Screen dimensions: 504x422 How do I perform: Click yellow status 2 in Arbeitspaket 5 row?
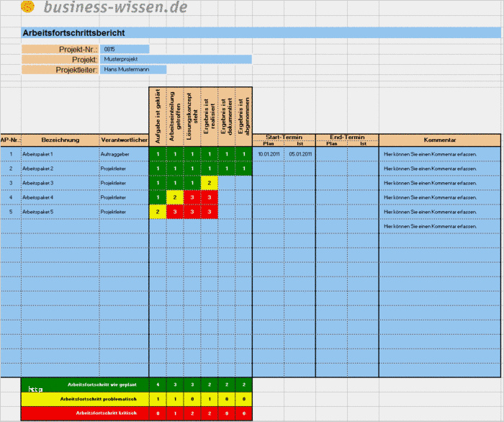[158, 212]
